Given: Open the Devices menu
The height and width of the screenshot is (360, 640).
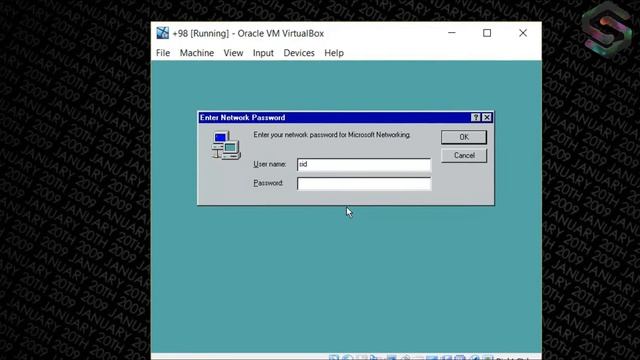Looking at the screenshot, I should point(299,53).
